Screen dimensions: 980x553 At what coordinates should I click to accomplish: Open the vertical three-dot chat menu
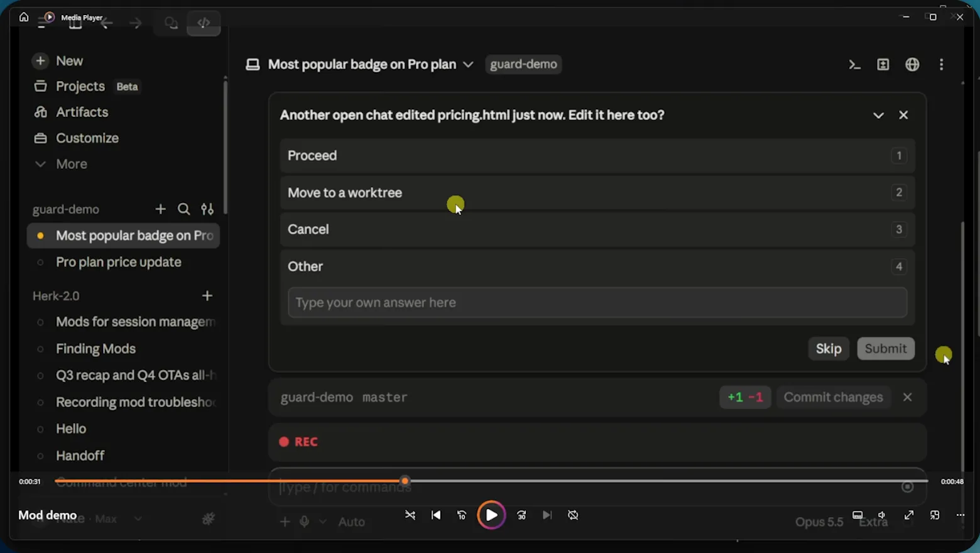pyautogui.click(x=941, y=64)
